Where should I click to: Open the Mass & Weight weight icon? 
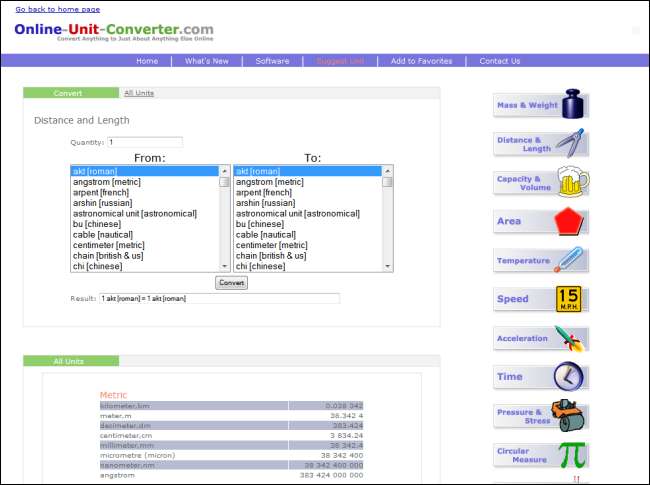tap(573, 104)
